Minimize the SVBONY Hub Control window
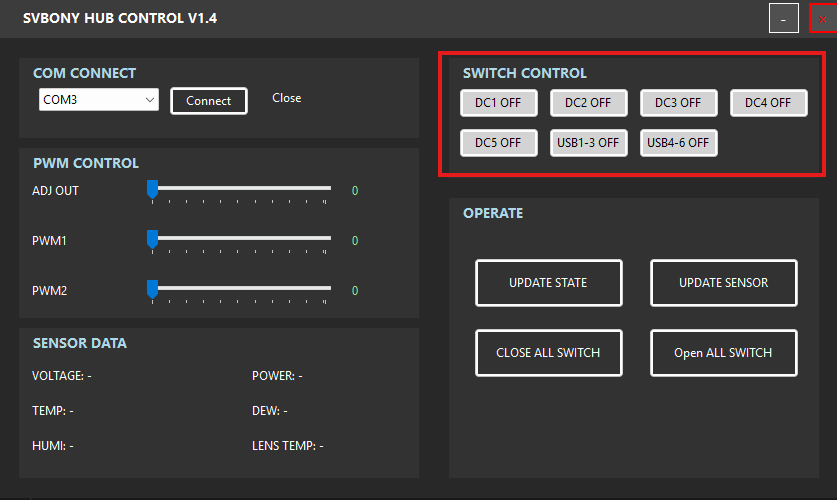This screenshot has height=500, width=837. [784, 18]
